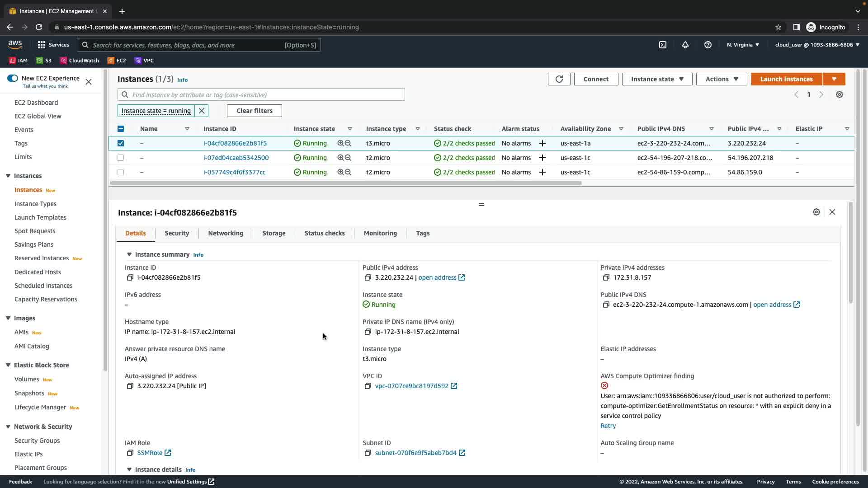
Task: Open the CloudShell icon in the top bar
Action: 663,45
